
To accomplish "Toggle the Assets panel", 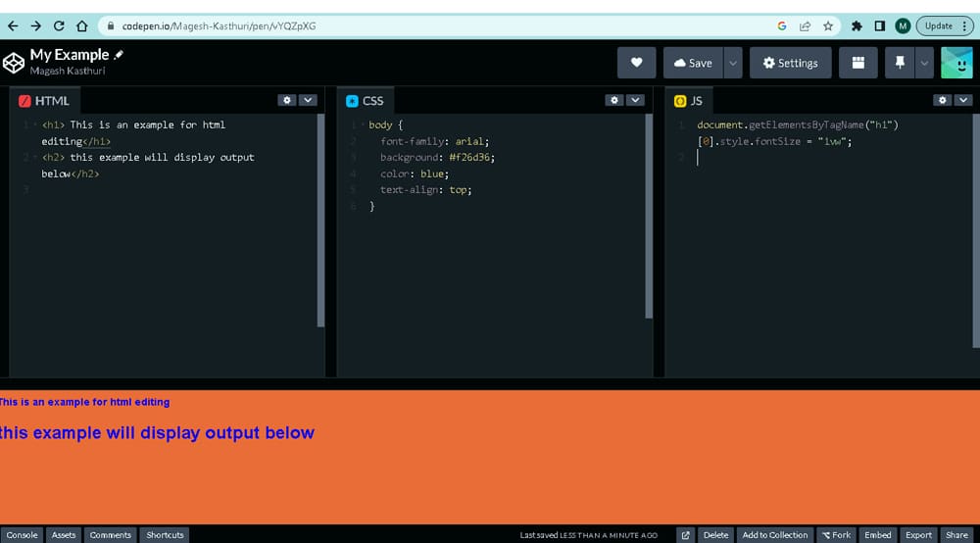I will pos(64,535).
